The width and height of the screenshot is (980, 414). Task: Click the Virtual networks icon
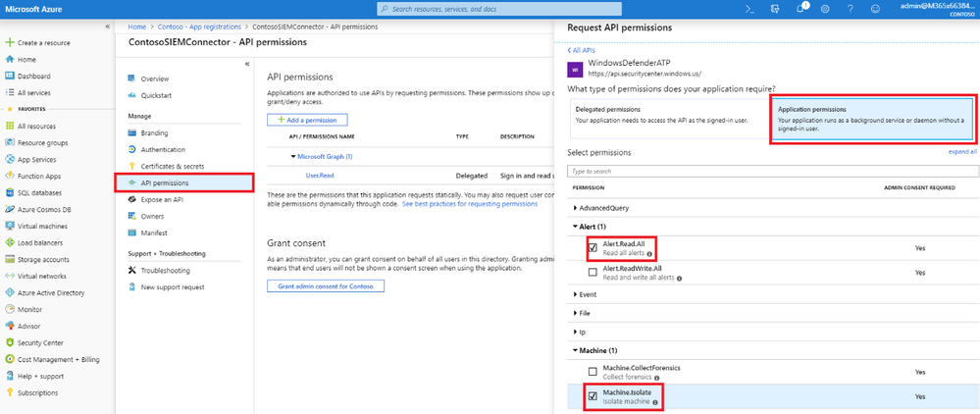10,276
